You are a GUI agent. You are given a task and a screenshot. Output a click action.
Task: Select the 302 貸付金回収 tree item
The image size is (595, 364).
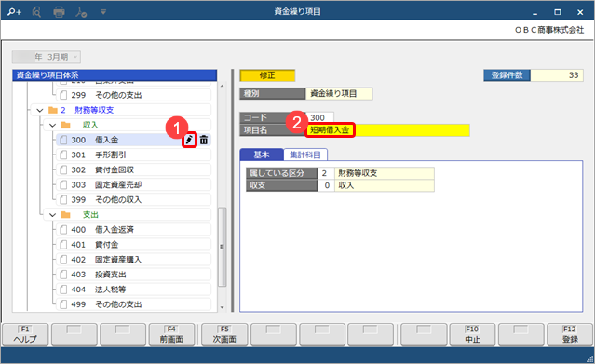coord(133,169)
